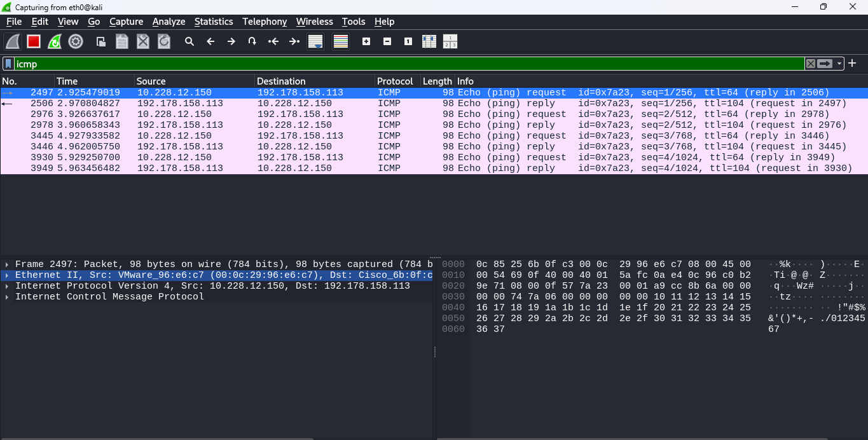Screen dimensions: 868x440
Task: Select packet 3445 echo request row
Action: (434, 135)
